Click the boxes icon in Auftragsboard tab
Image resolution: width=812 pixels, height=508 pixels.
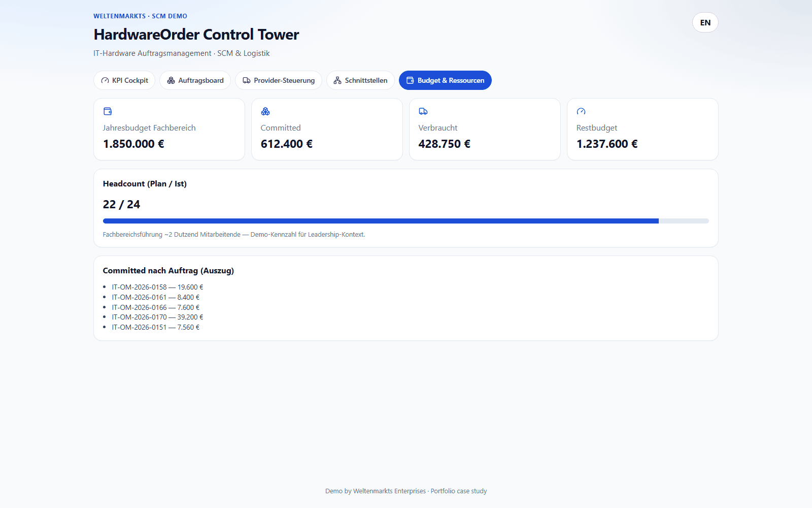click(171, 80)
